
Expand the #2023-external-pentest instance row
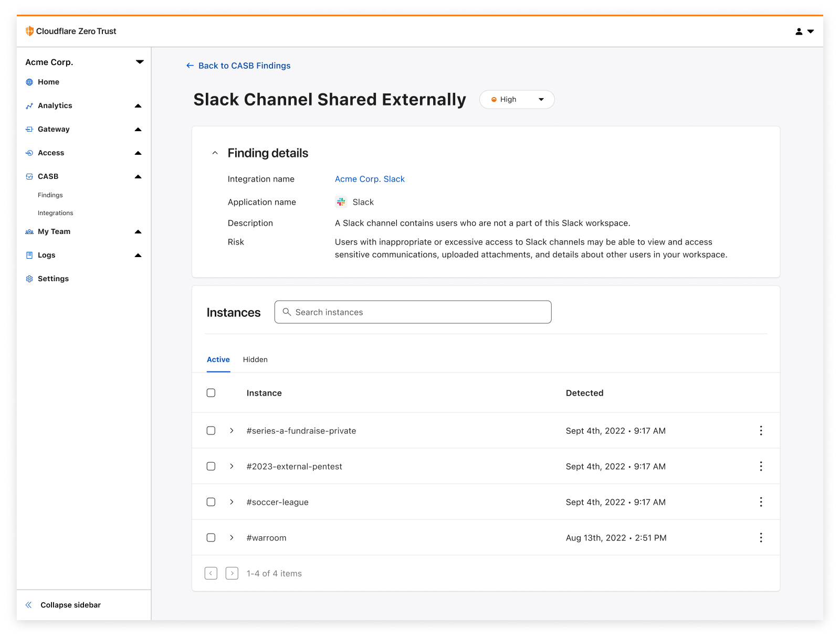click(232, 466)
